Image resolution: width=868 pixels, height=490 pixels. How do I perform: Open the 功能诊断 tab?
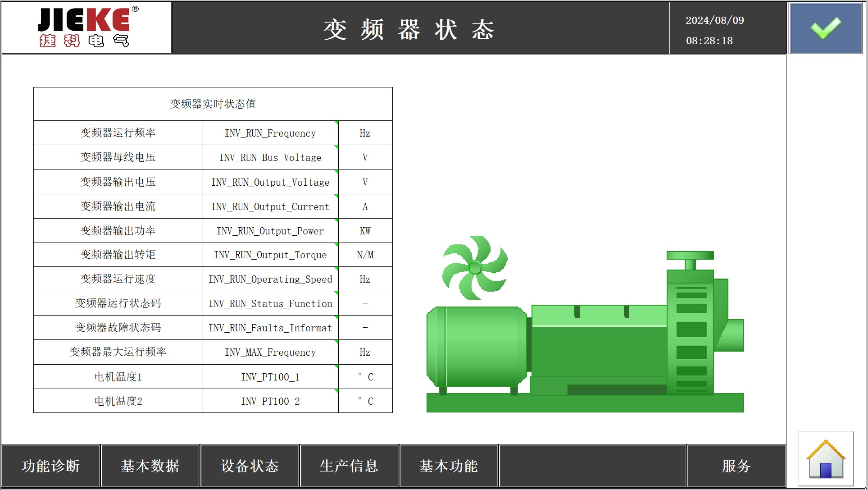pyautogui.click(x=50, y=466)
